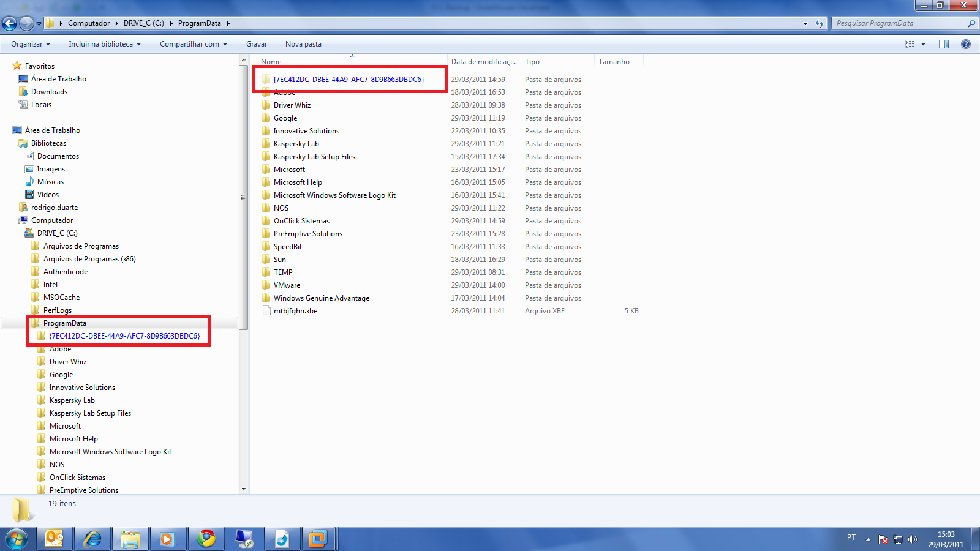Open Compartilhar com menu
Viewport: 980px width, 551px height.
pyautogui.click(x=194, y=44)
